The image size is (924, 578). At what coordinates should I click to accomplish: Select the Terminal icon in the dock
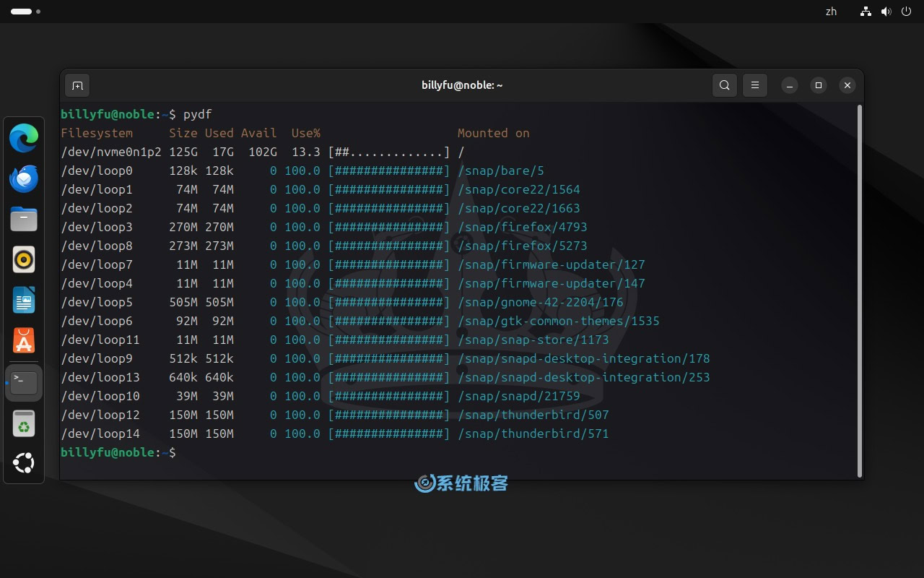click(24, 382)
